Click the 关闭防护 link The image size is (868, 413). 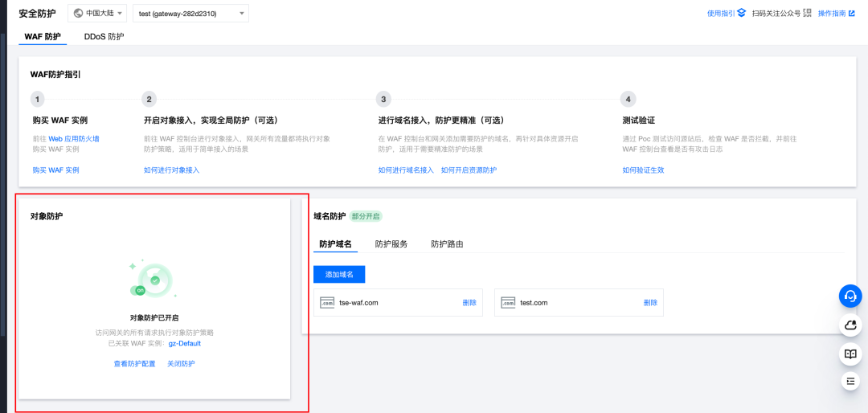pyautogui.click(x=181, y=364)
